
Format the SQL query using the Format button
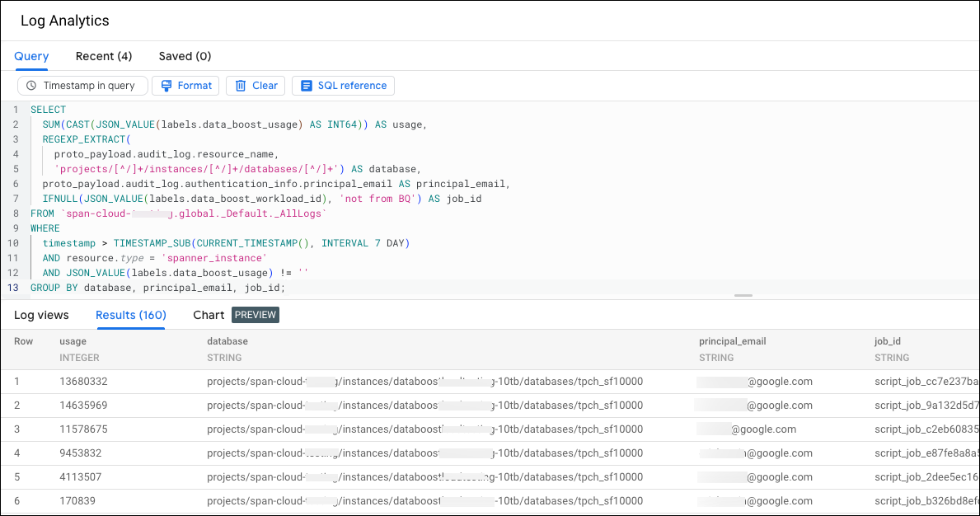tap(185, 85)
